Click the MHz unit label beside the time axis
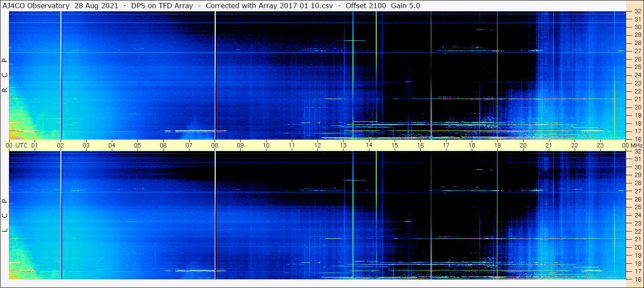The image size is (644, 288). click(636, 145)
